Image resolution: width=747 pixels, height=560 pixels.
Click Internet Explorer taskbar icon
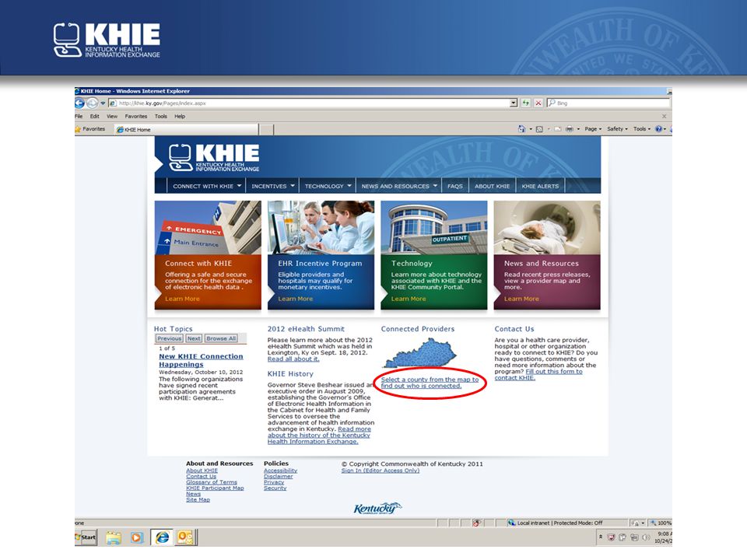pos(162,537)
